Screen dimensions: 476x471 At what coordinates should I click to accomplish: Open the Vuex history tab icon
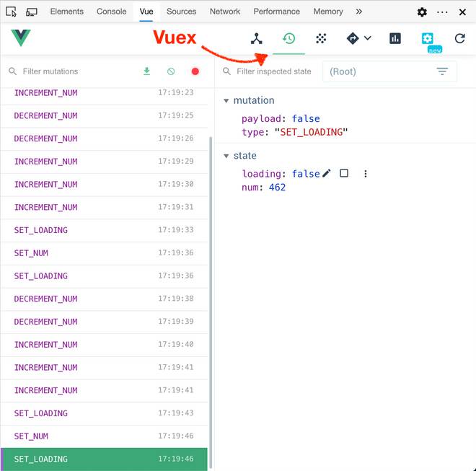click(x=288, y=39)
